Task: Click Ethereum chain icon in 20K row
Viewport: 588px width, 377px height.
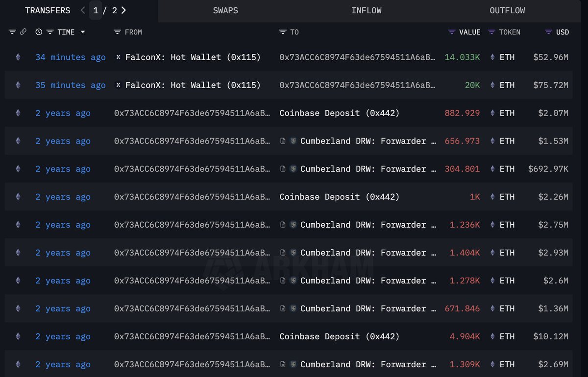Action: point(18,85)
